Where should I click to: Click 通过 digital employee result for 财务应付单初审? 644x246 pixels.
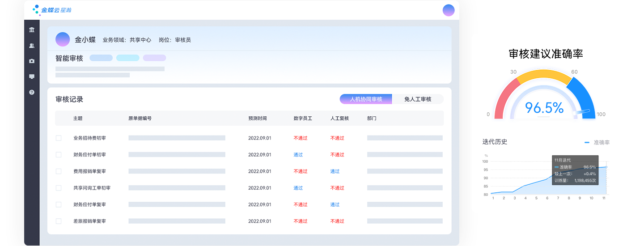(x=298, y=155)
